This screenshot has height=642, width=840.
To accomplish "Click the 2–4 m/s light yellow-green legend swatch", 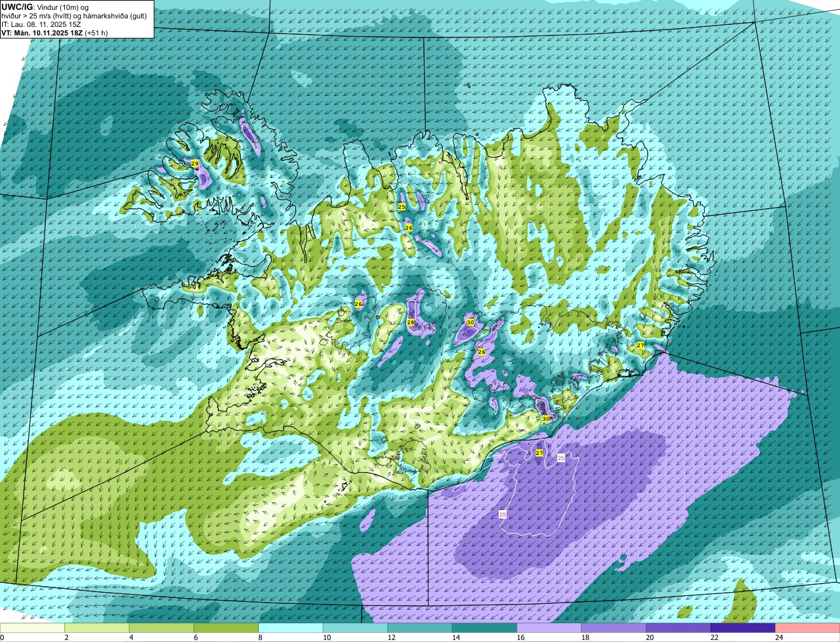I will 98,628.
